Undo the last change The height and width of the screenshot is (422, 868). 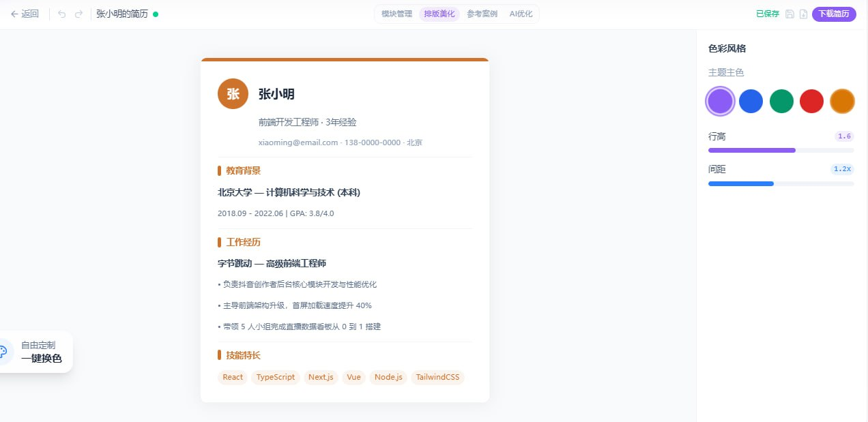tap(62, 14)
